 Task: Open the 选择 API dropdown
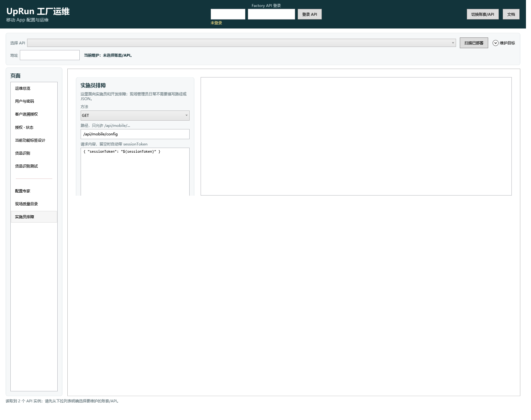[x=241, y=43]
